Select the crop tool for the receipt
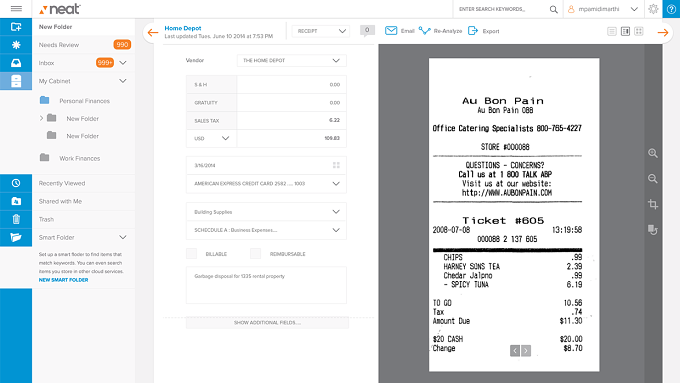680x383 pixels. 653,204
